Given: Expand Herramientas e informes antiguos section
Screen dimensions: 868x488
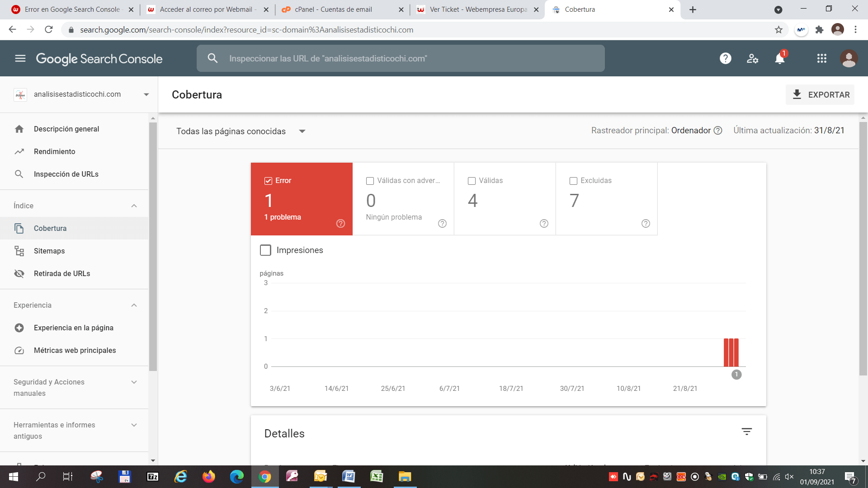Looking at the screenshot, I should [x=134, y=425].
